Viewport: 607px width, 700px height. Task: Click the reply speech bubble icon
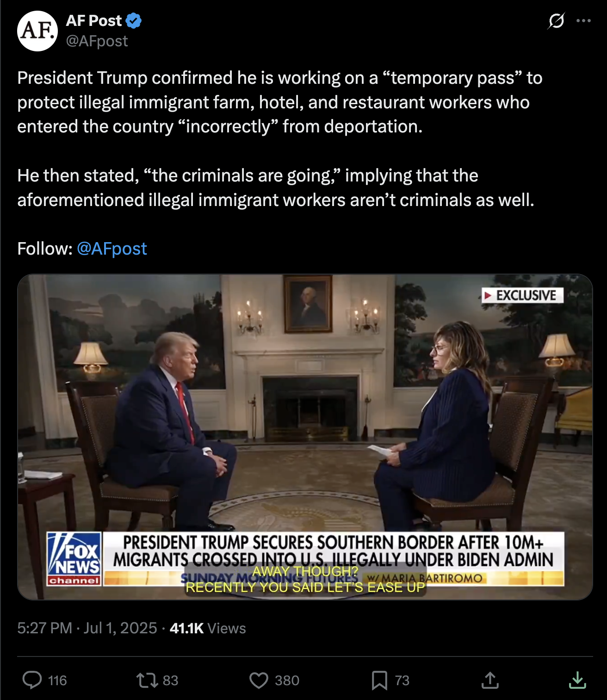[32, 680]
